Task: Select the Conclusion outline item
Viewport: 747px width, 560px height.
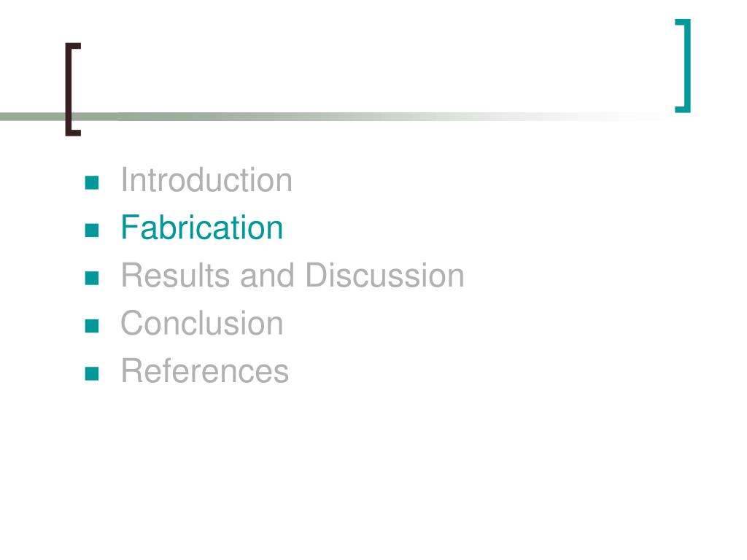Action: [202, 323]
